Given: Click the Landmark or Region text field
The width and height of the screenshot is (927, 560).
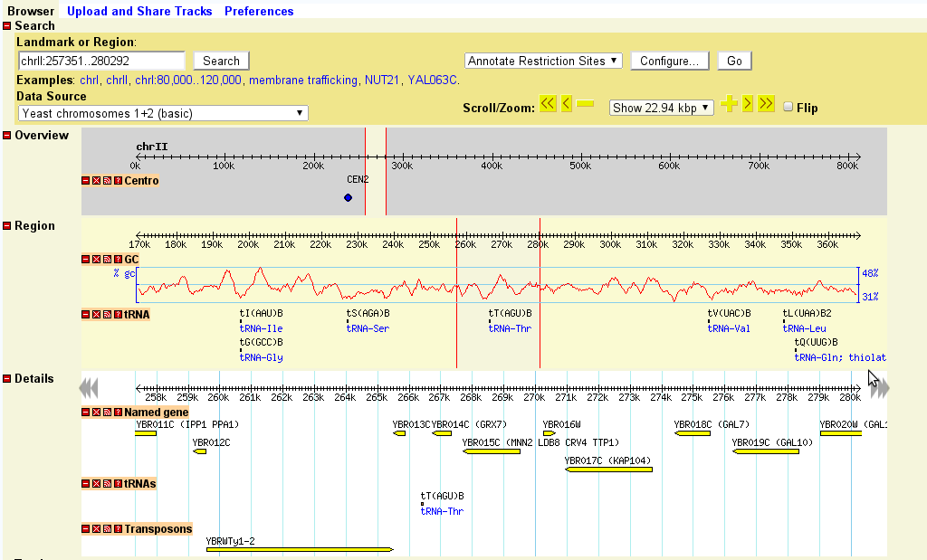Looking at the screenshot, I should (x=101, y=61).
